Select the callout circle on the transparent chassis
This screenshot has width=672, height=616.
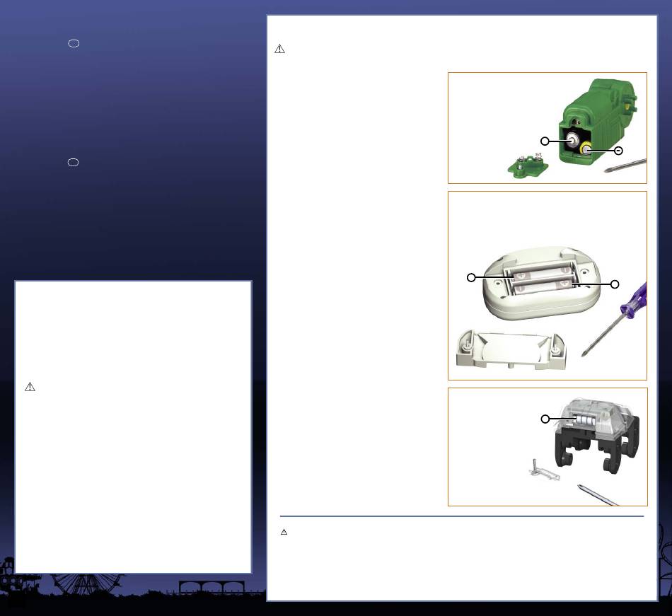click(545, 419)
